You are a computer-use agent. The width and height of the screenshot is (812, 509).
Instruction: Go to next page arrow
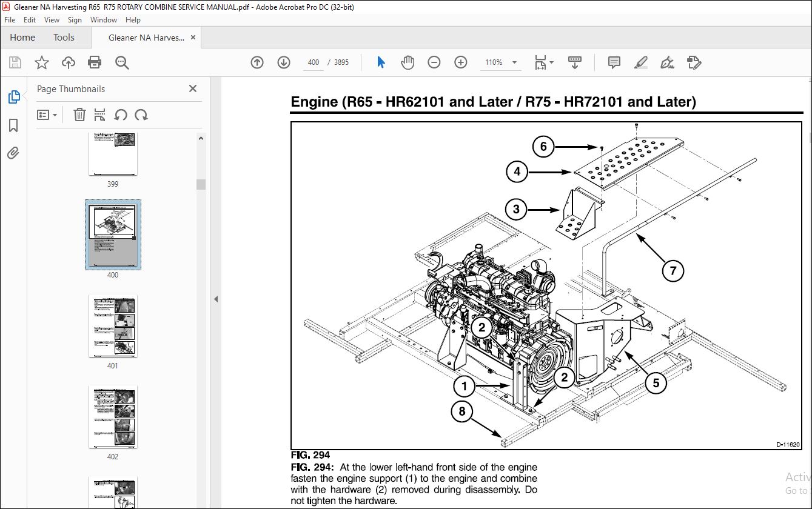(x=284, y=62)
